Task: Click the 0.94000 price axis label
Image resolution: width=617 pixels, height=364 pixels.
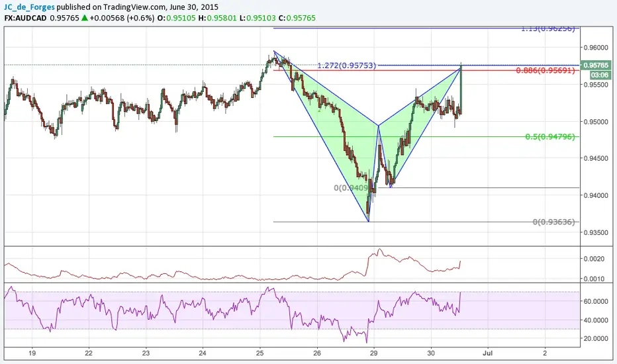Action: (596, 195)
